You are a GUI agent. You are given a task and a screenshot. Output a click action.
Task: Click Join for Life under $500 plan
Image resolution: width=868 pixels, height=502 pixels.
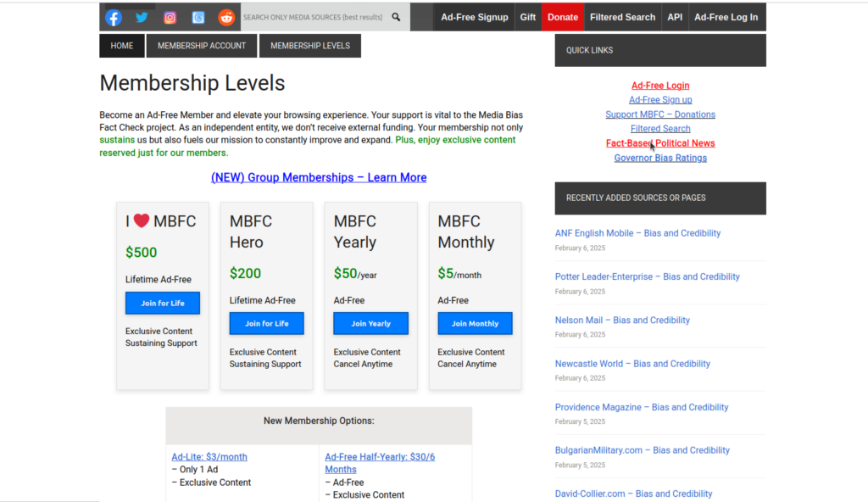pos(163,303)
